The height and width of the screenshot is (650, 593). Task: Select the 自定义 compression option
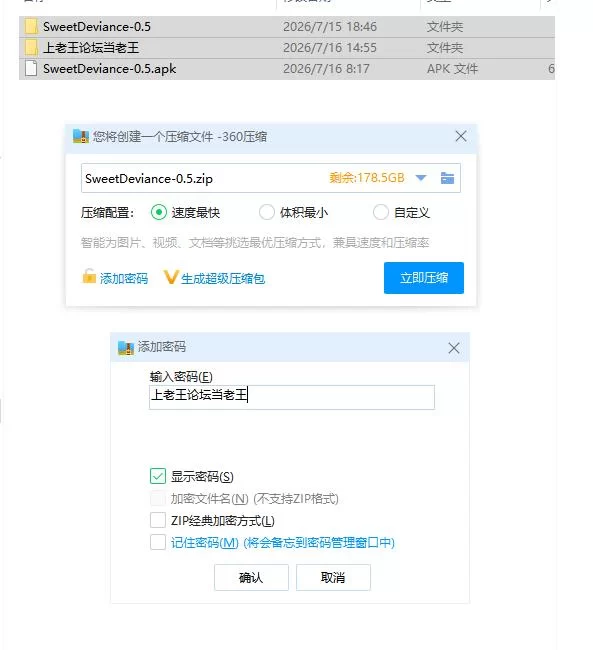tap(381, 212)
